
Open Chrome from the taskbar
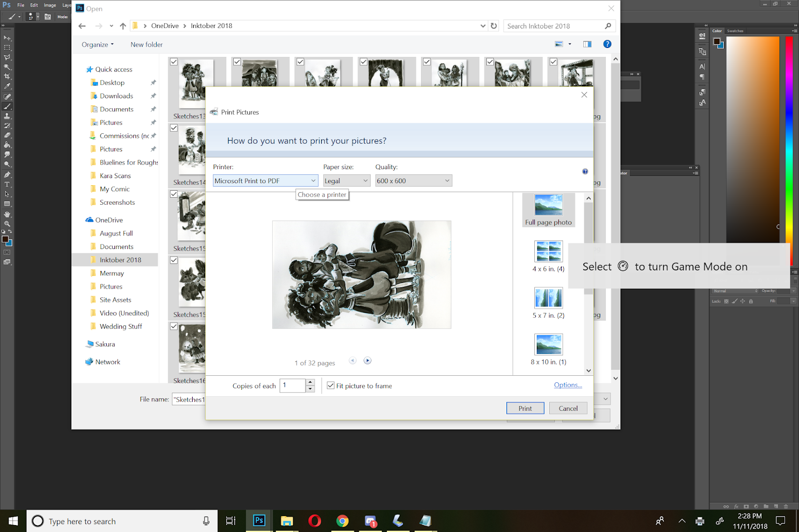tap(342, 521)
